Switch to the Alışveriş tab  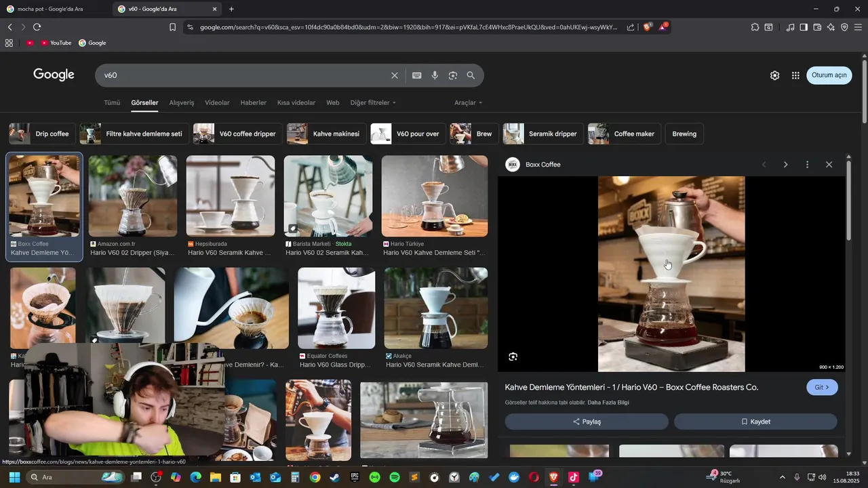coord(182,102)
